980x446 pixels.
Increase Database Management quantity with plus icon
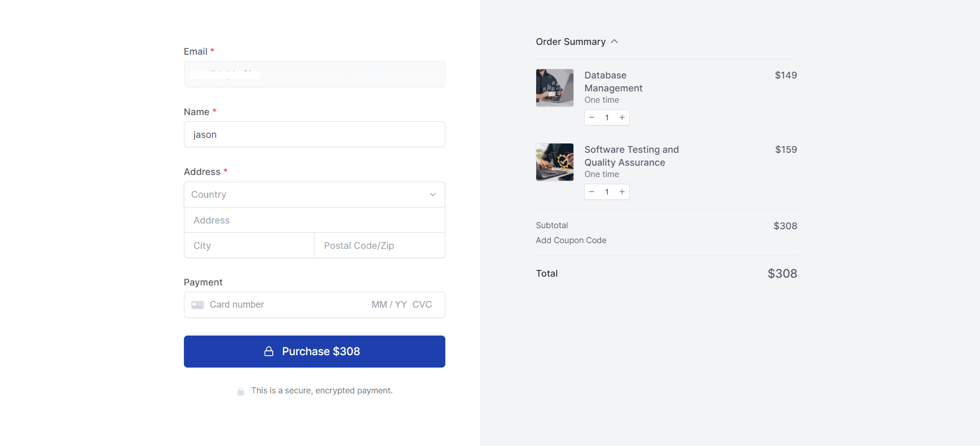pos(622,118)
